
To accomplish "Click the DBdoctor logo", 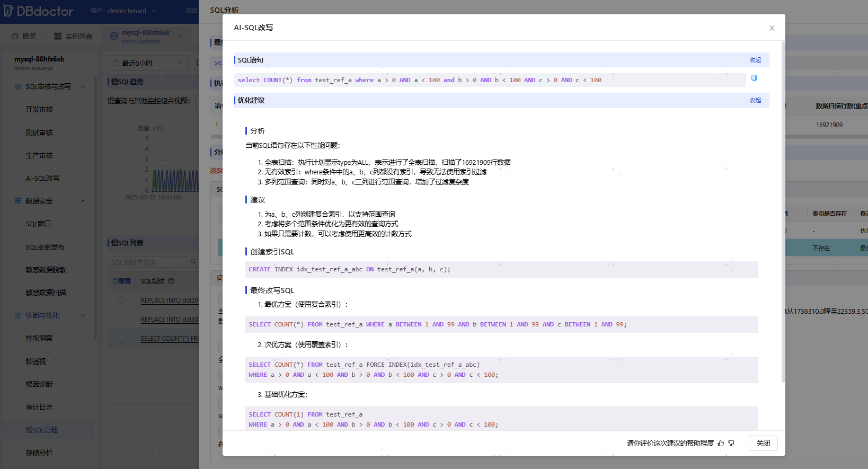I will coord(38,11).
